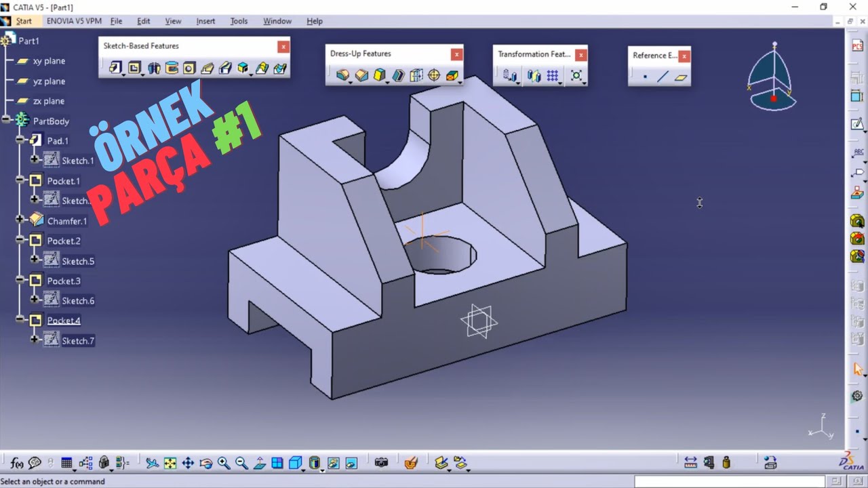Viewport: 868px width, 488px height.
Task: Select the xy plane tree item
Action: coord(49,61)
